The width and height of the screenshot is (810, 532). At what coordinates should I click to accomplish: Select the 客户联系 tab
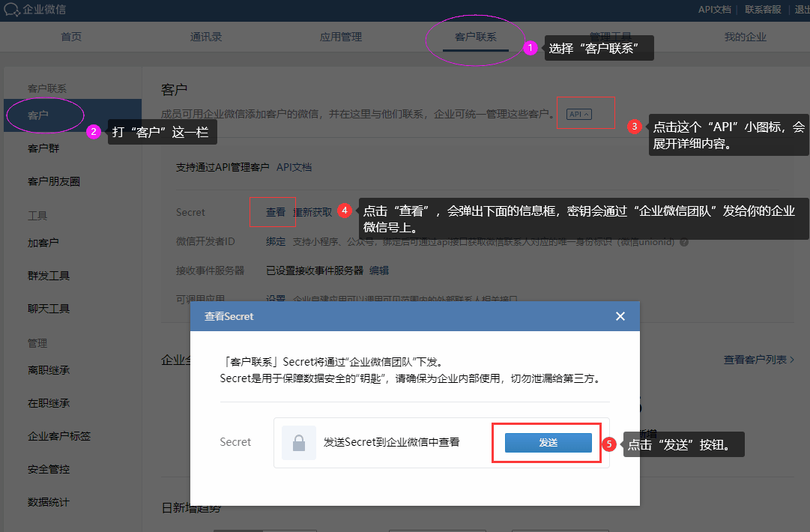[475, 37]
